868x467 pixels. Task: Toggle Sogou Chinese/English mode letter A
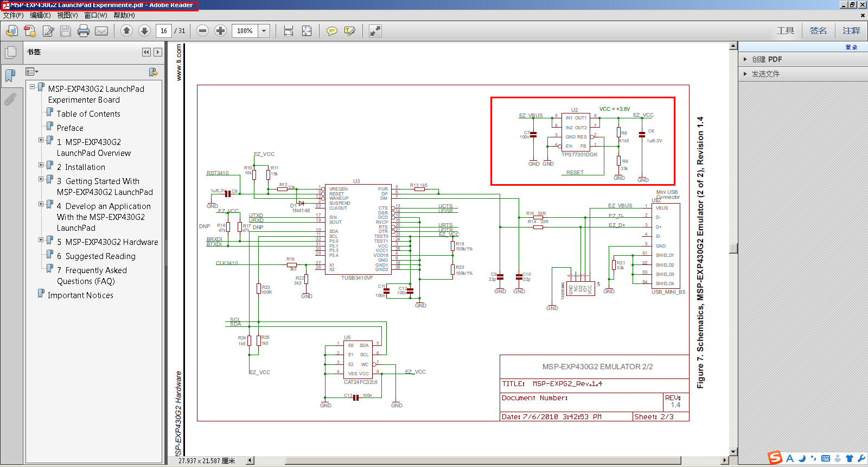pos(790,458)
